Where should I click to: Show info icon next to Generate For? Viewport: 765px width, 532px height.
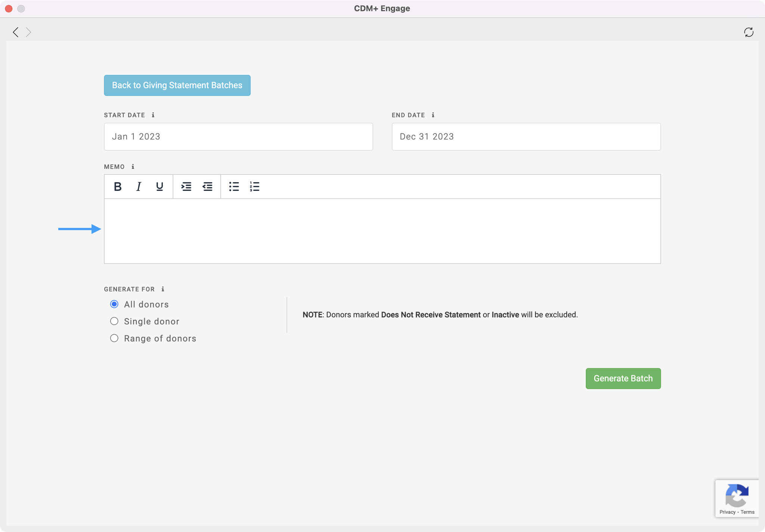tap(162, 289)
